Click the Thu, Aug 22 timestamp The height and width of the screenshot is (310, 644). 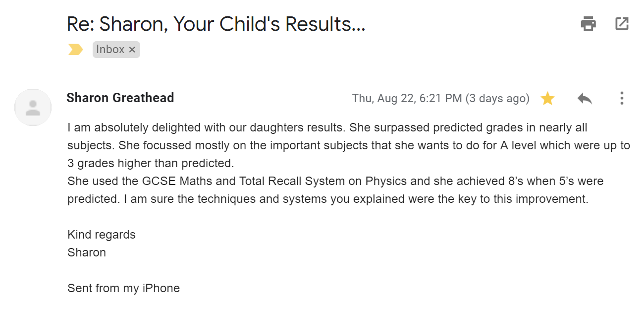pyautogui.click(x=406, y=99)
